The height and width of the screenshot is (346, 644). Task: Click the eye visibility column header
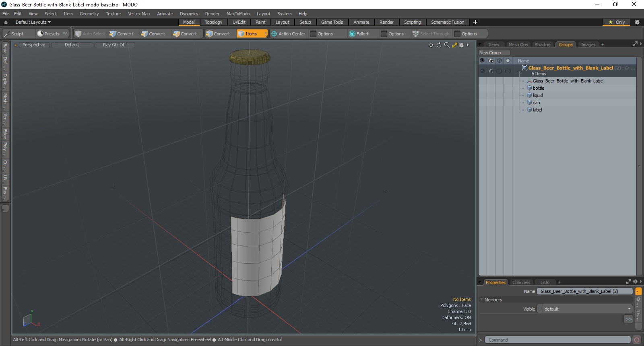[482, 60]
